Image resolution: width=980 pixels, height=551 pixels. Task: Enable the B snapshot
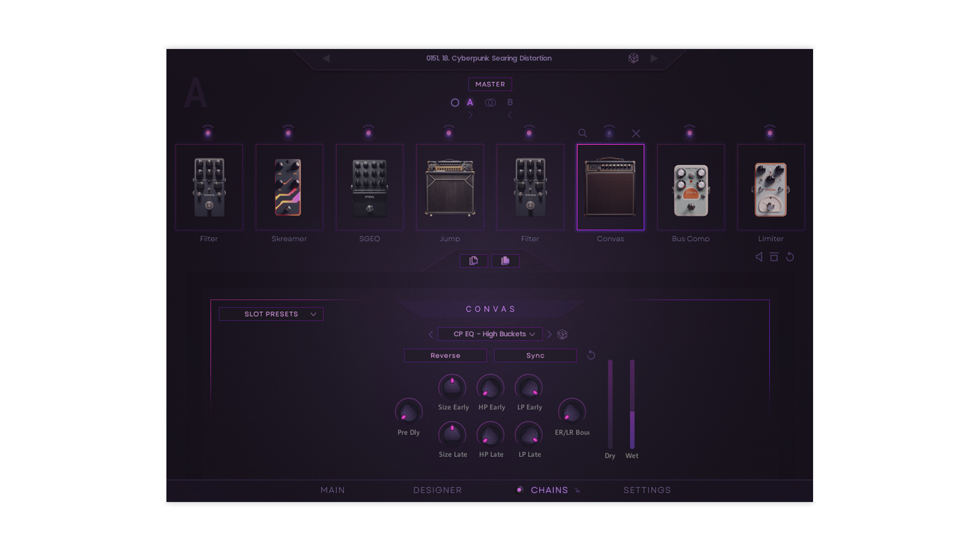[x=509, y=102]
